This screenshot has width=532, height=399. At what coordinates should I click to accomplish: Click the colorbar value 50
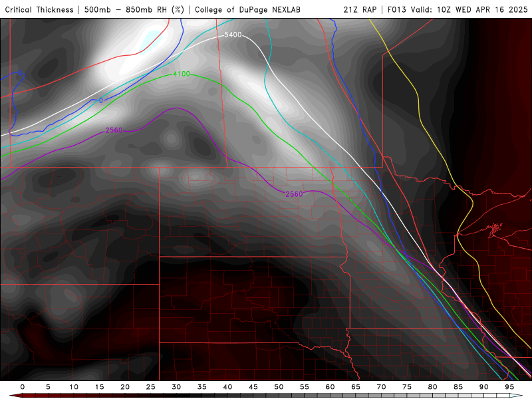[279, 387]
